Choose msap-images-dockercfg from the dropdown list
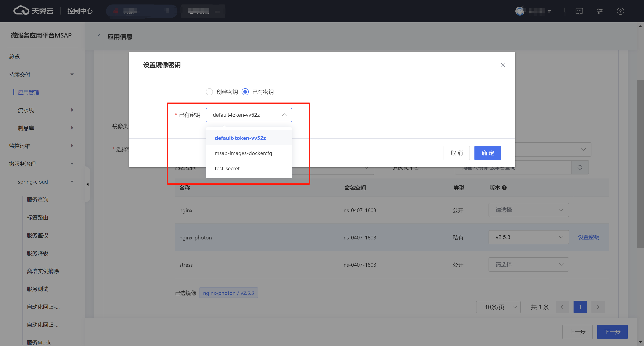This screenshot has width=644, height=346. (x=249, y=153)
